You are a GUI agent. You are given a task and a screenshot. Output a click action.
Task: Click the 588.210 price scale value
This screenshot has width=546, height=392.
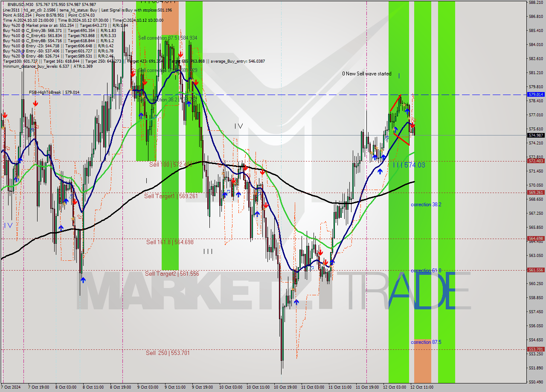pos(535,2)
